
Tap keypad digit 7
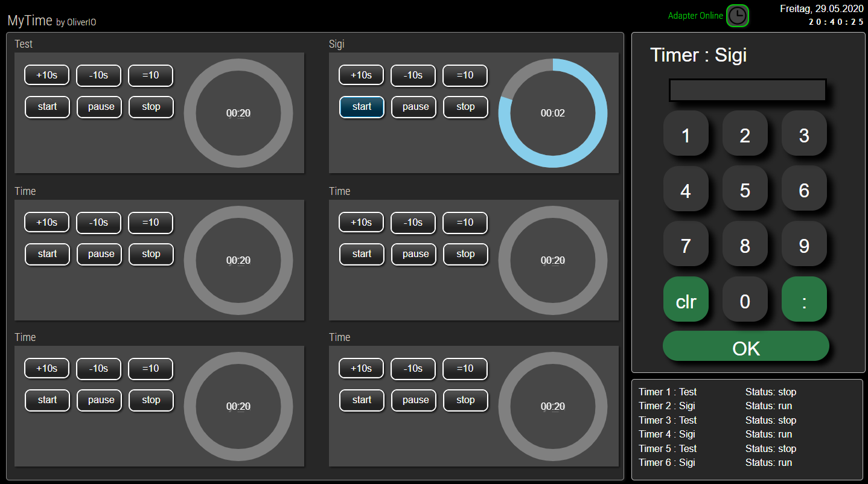click(x=686, y=244)
